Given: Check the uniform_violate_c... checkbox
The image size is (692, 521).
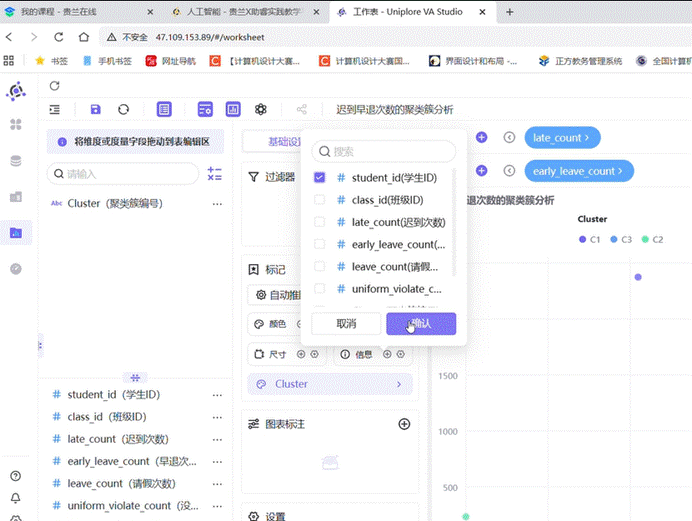Looking at the screenshot, I should click(x=320, y=289).
